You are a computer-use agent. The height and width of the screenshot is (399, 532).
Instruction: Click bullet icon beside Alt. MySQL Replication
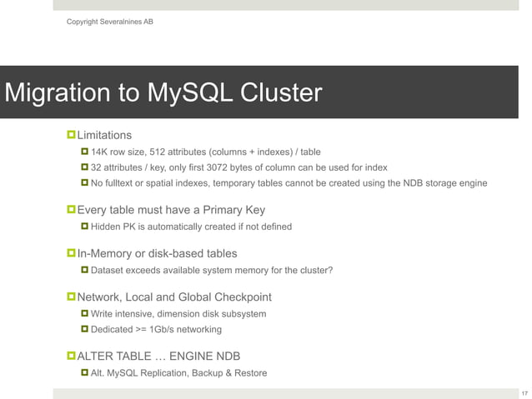[x=85, y=372]
